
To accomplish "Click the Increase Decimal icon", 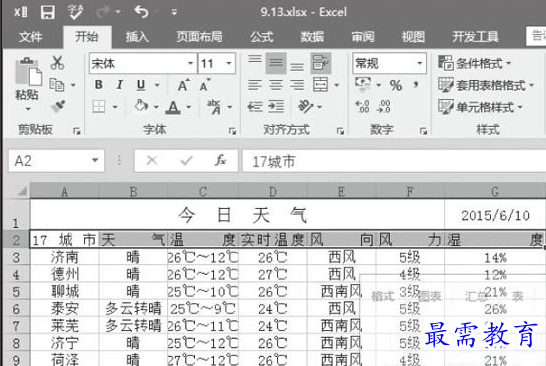I will pyautogui.click(x=362, y=107).
